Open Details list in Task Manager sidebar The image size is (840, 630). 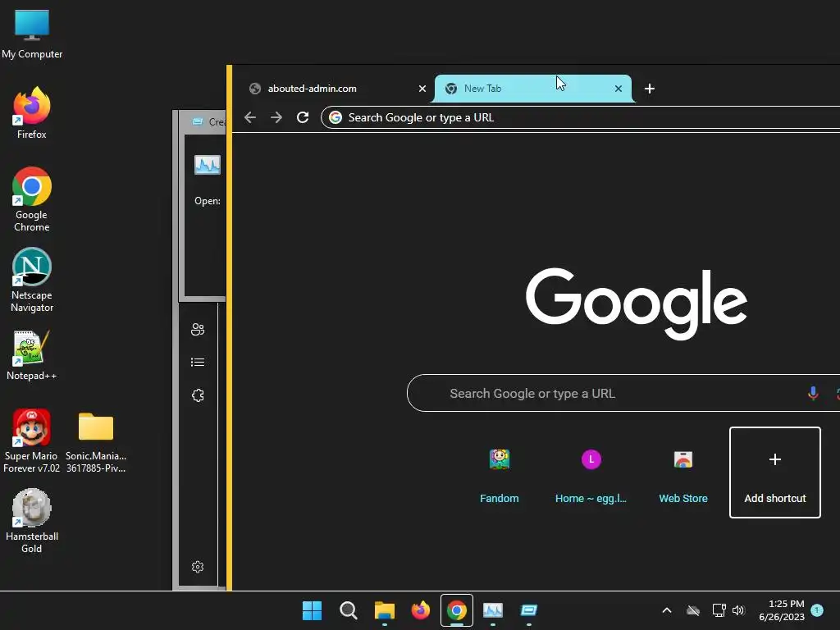click(x=198, y=362)
